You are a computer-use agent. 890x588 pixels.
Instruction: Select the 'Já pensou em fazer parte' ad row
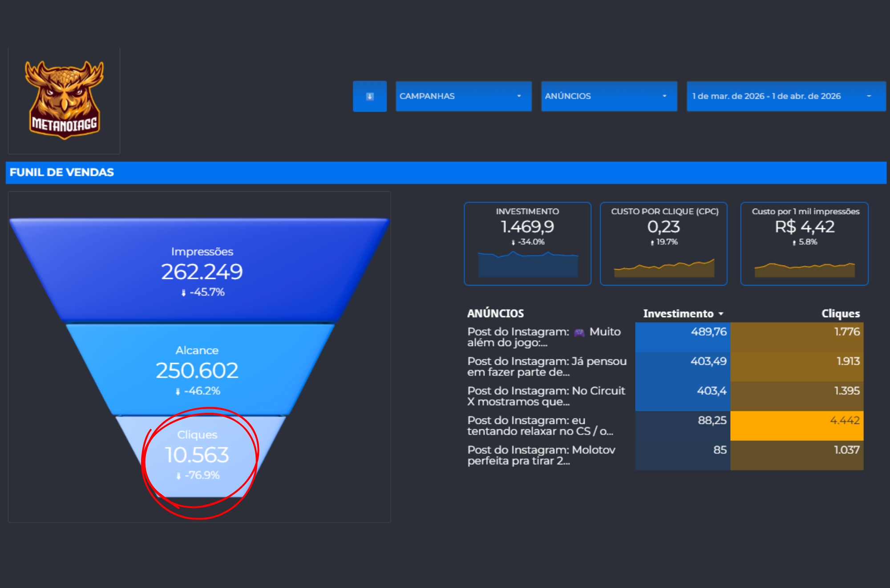[546, 366]
